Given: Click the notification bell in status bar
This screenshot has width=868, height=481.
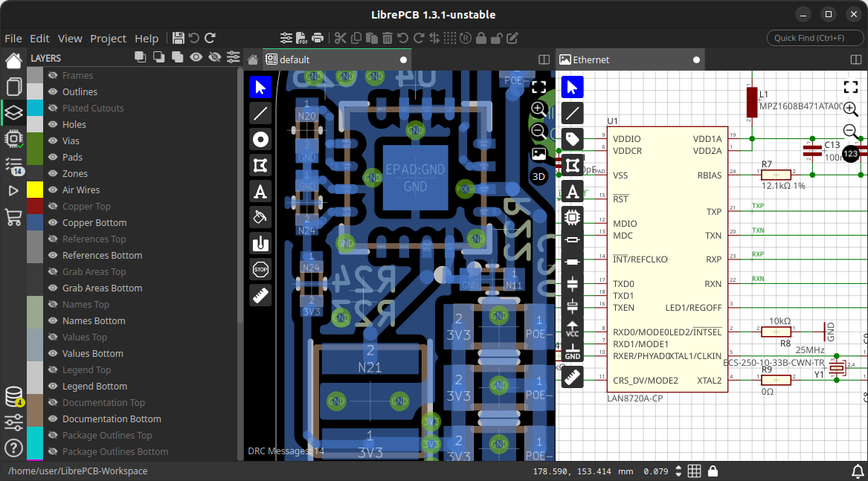Looking at the screenshot, I should click(x=858, y=471).
